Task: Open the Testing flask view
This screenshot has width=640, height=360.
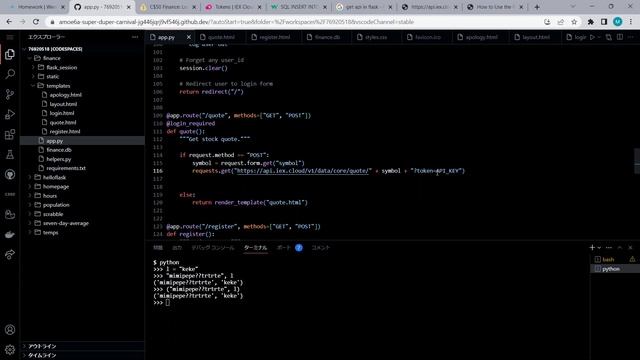Action: click(10, 154)
